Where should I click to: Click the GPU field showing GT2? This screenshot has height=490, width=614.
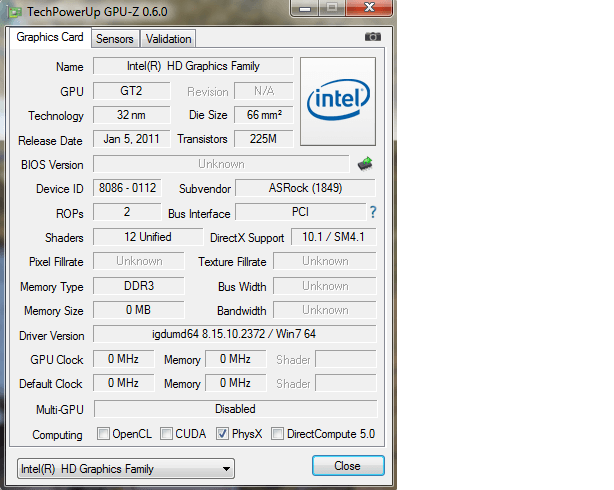click(132, 91)
